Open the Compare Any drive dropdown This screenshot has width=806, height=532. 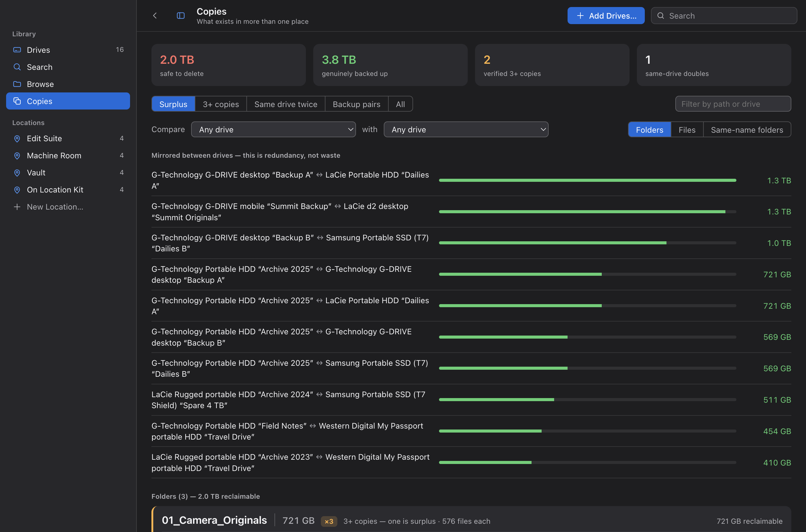273,130
